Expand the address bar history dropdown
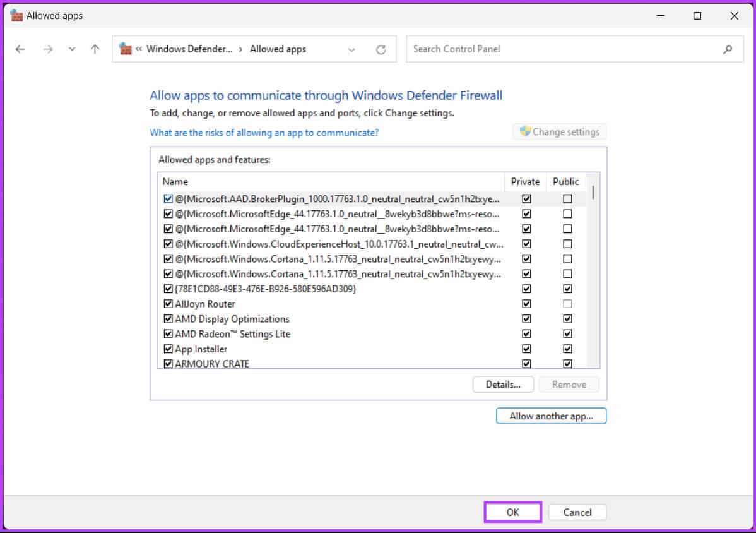Viewport: 756px width, 533px height. pos(351,50)
